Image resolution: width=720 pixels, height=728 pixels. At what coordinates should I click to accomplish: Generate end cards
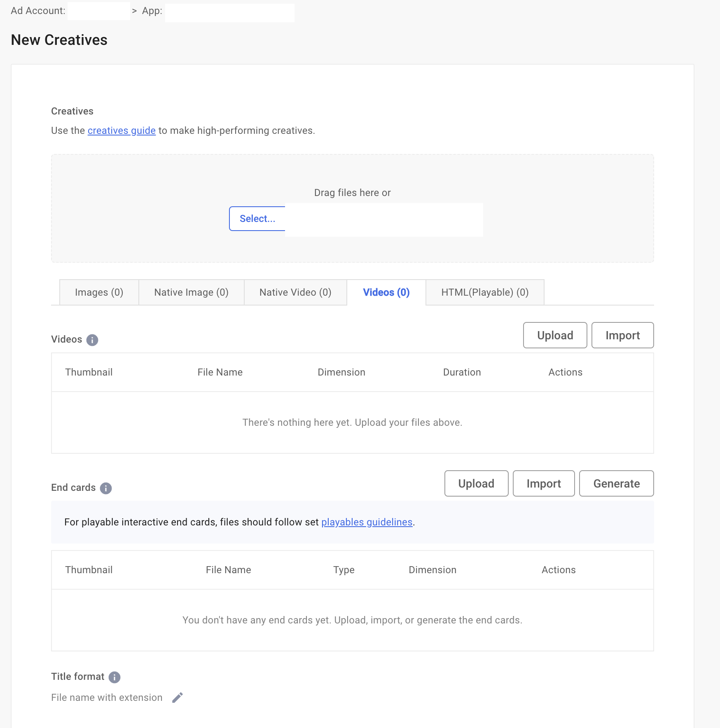[617, 483]
